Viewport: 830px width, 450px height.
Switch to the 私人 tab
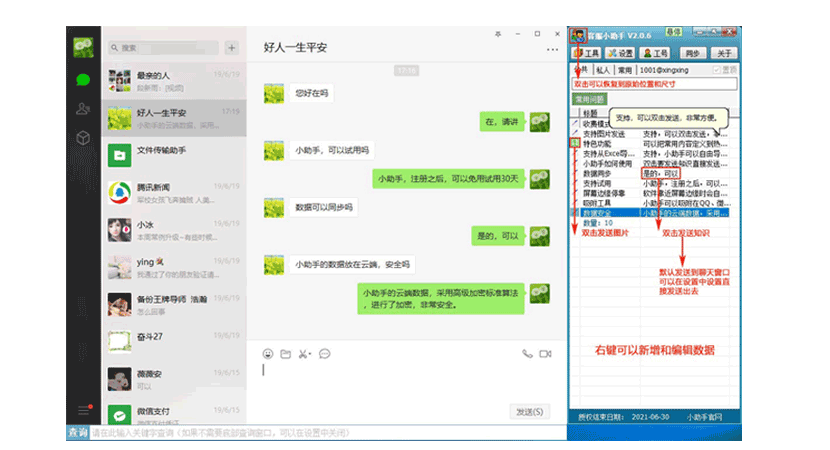click(x=603, y=70)
